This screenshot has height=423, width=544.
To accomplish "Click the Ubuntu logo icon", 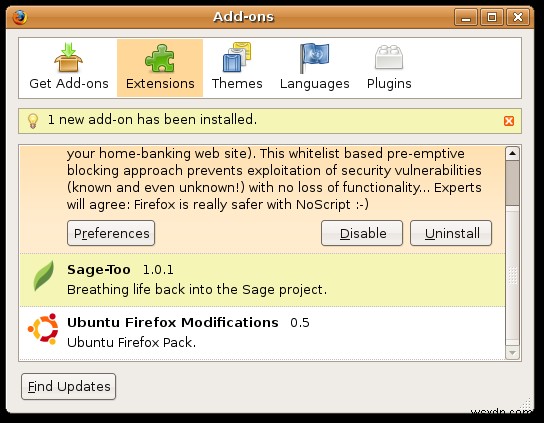I will [43, 329].
